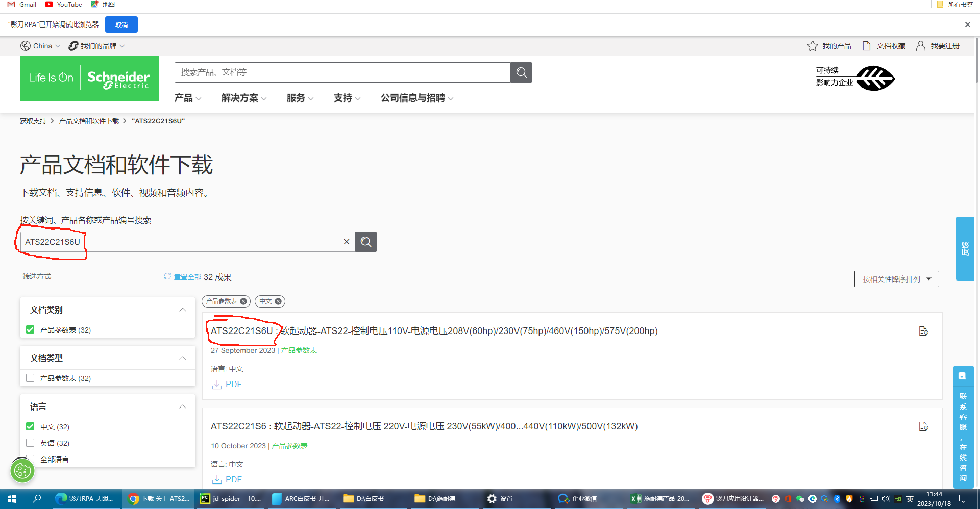Click the 重置全部 reset link

187,277
